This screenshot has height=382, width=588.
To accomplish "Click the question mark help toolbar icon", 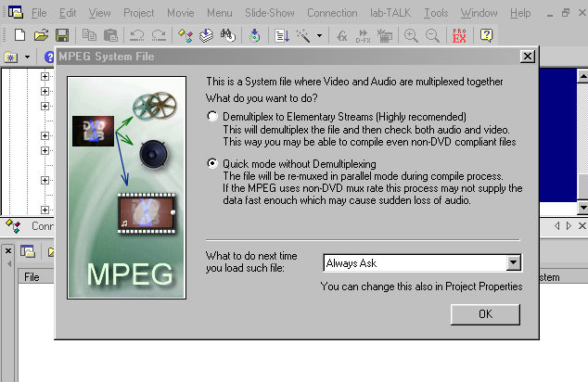I will (486, 35).
